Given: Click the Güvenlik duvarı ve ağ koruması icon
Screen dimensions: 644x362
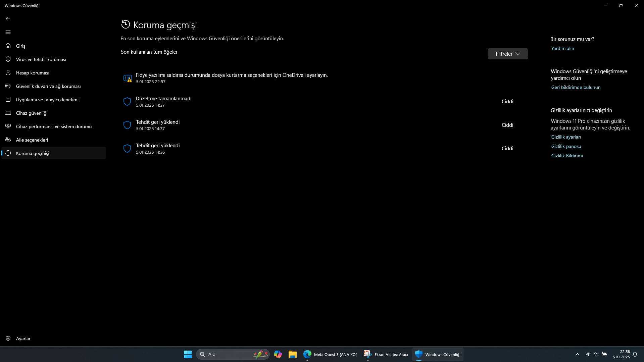Looking at the screenshot, I should 8,86.
